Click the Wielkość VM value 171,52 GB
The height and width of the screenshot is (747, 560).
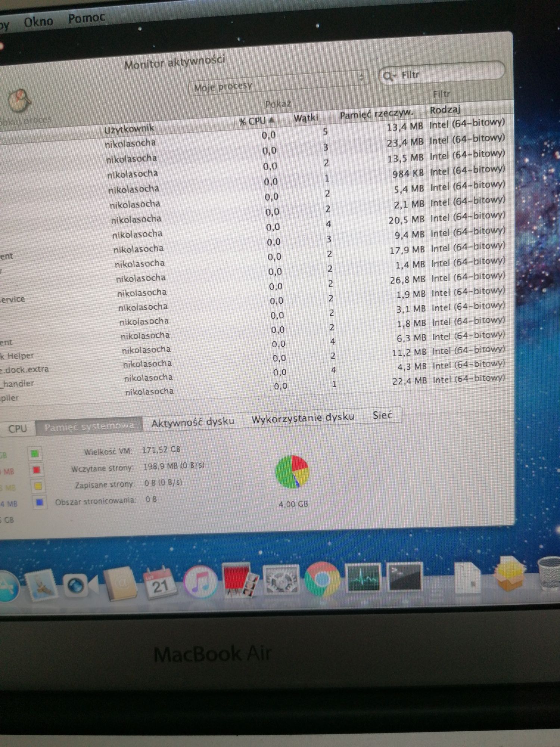coord(161,450)
